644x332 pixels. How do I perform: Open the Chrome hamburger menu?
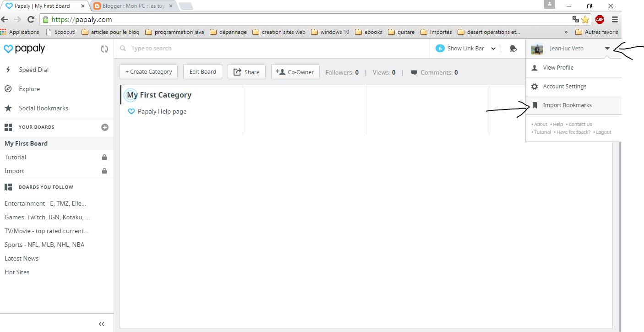[x=615, y=19]
